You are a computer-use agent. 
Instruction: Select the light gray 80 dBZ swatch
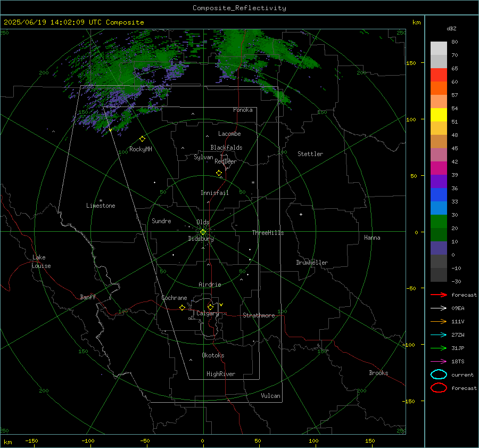[x=439, y=48]
